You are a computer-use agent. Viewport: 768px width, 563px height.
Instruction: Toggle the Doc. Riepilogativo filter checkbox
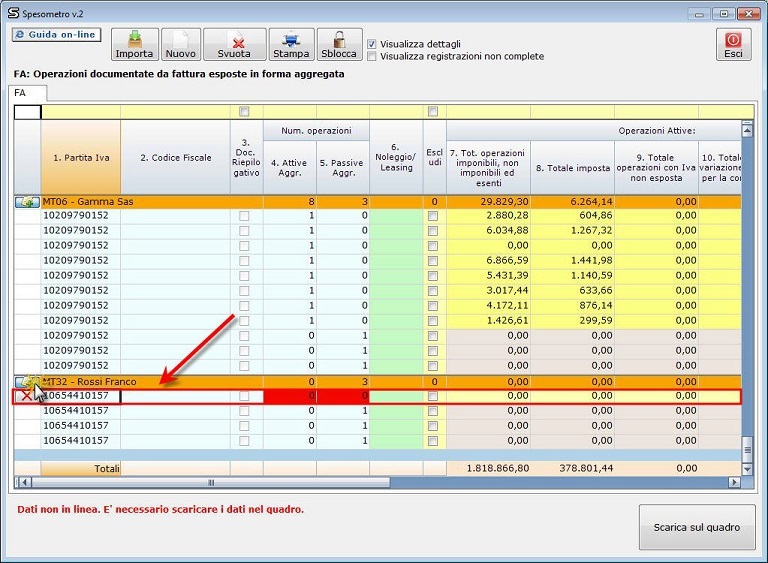(244, 112)
